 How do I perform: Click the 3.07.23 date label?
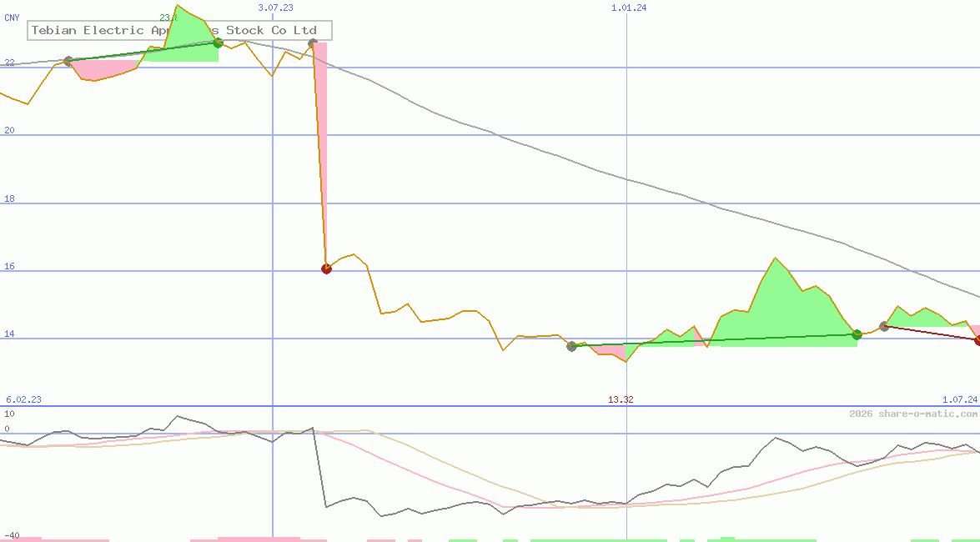point(275,8)
